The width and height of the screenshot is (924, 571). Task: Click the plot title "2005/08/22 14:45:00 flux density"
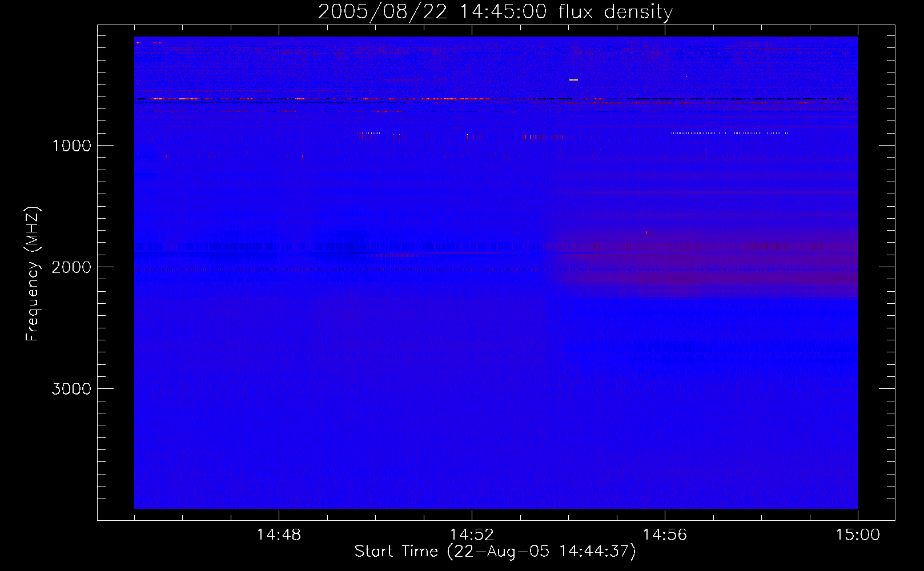pyautogui.click(x=495, y=11)
